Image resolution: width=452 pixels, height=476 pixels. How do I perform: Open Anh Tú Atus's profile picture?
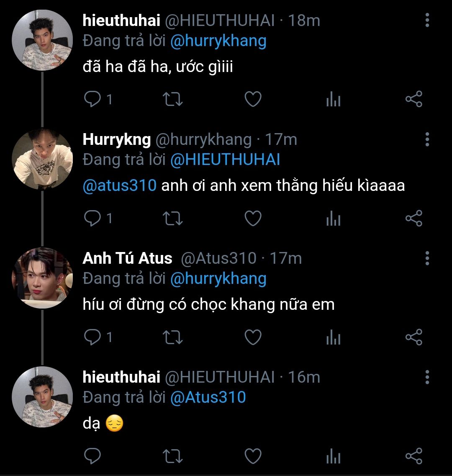pyautogui.click(x=42, y=278)
